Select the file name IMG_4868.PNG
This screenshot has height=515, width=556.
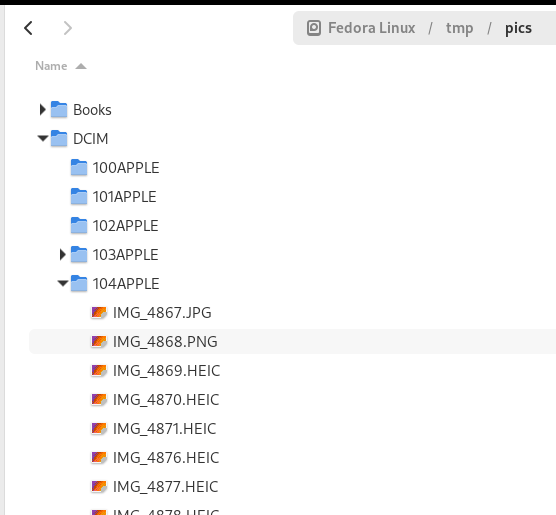(165, 342)
